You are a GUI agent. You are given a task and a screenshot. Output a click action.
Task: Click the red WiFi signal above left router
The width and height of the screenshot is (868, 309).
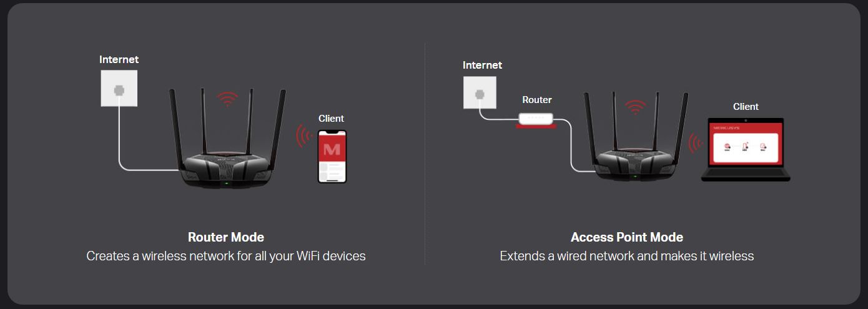tap(227, 99)
